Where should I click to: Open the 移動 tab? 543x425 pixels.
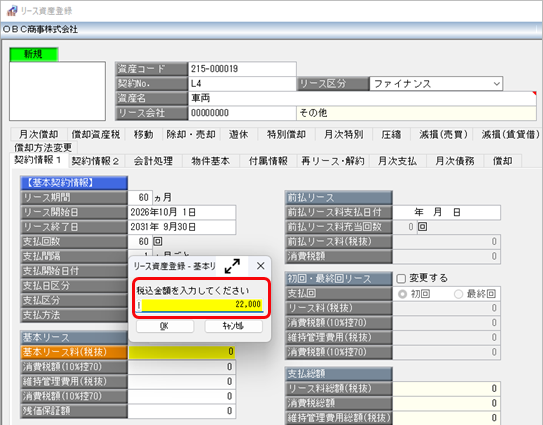(x=143, y=134)
